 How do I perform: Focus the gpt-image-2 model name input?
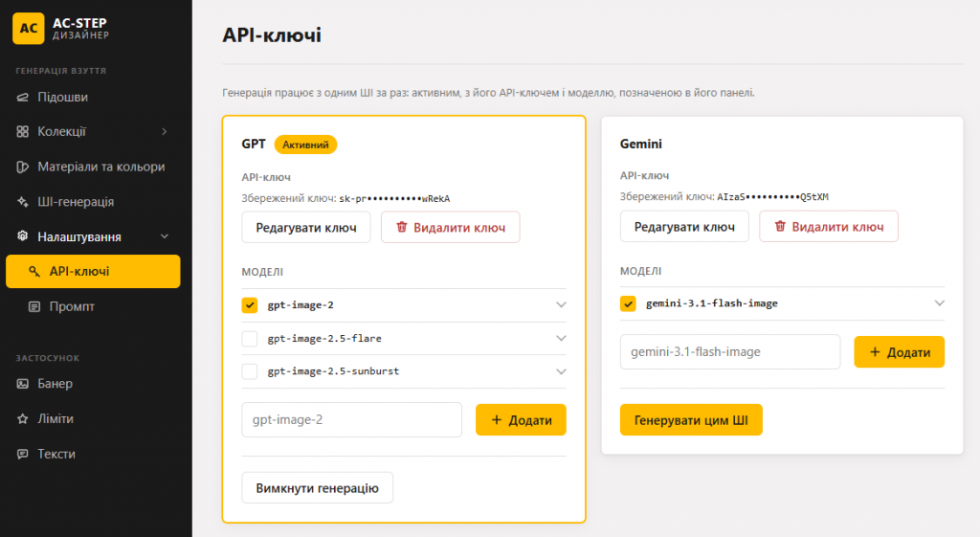pos(352,419)
